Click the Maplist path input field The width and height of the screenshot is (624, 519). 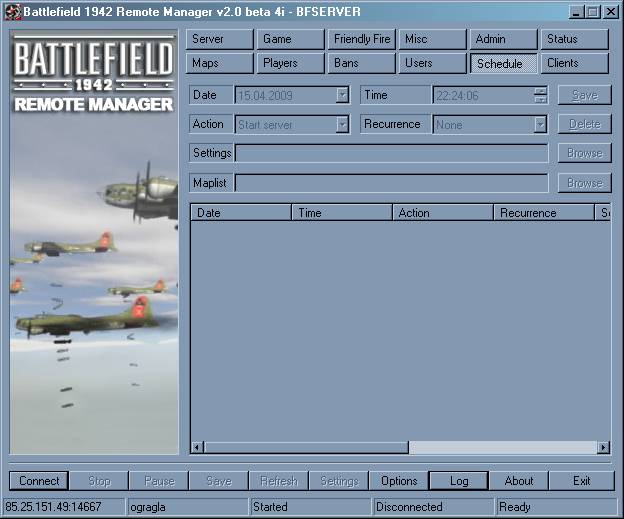pos(391,183)
